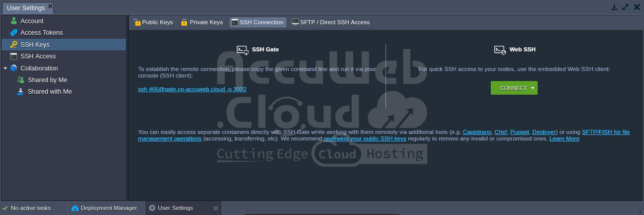Click the Shared with Me user icon
Screen dimensions: 644x215
point(21,91)
